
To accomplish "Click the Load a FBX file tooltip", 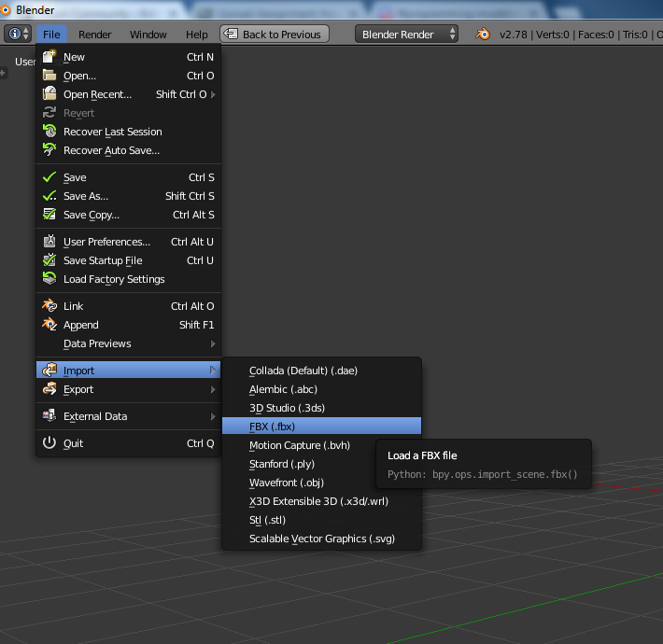I will 484,464.
